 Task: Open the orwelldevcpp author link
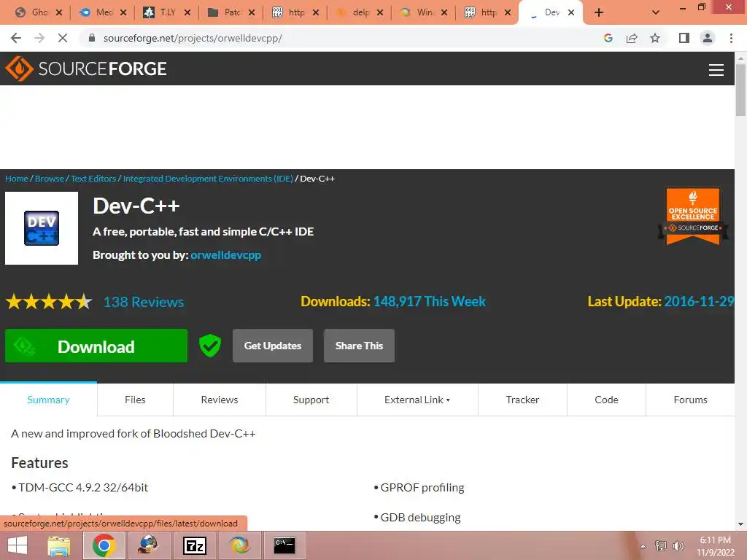pyautogui.click(x=226, y=255)
